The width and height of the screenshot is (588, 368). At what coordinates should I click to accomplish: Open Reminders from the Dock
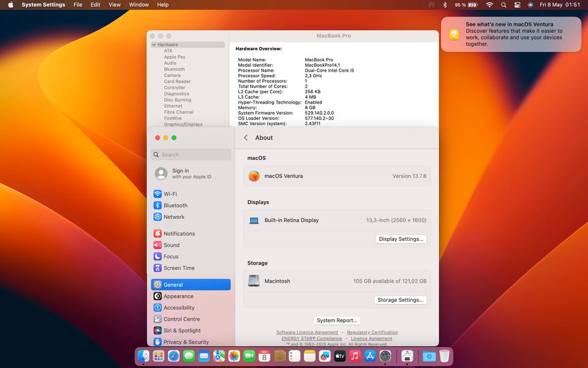point(295,356)
